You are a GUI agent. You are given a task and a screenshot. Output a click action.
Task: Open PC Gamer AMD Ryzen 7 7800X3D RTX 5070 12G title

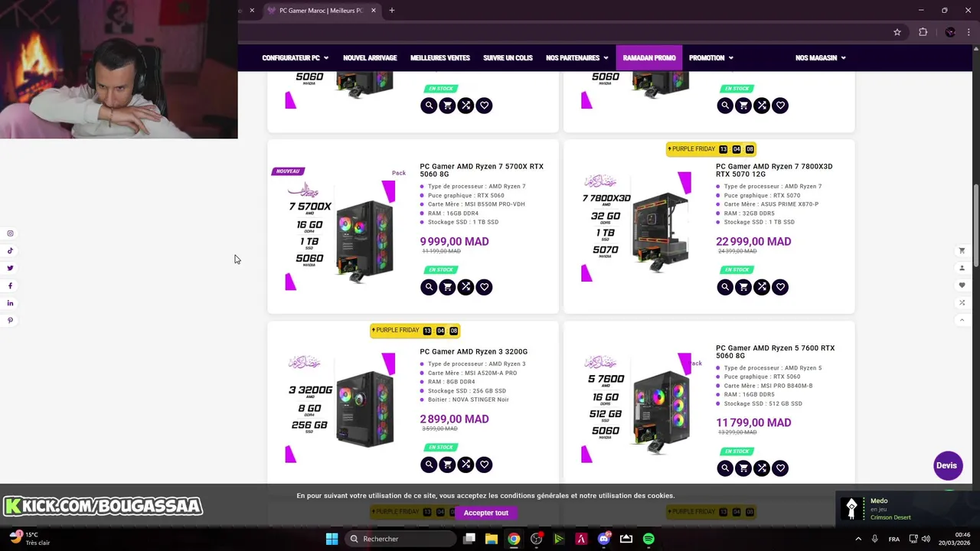click(774, 170)
